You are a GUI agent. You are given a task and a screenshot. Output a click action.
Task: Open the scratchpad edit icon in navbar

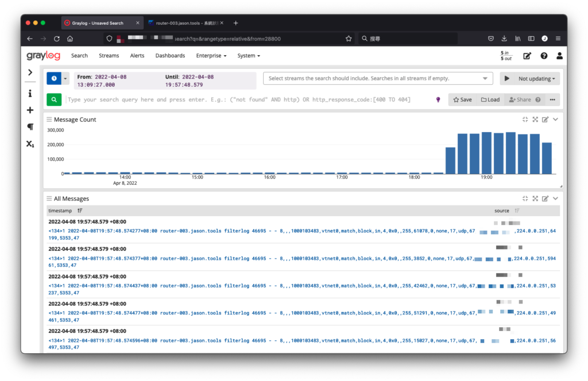coord(527,56)
